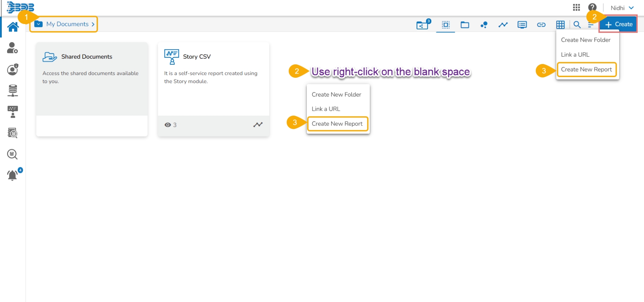Open the sort options icon
644x302 pixels.
pos(591,25)
